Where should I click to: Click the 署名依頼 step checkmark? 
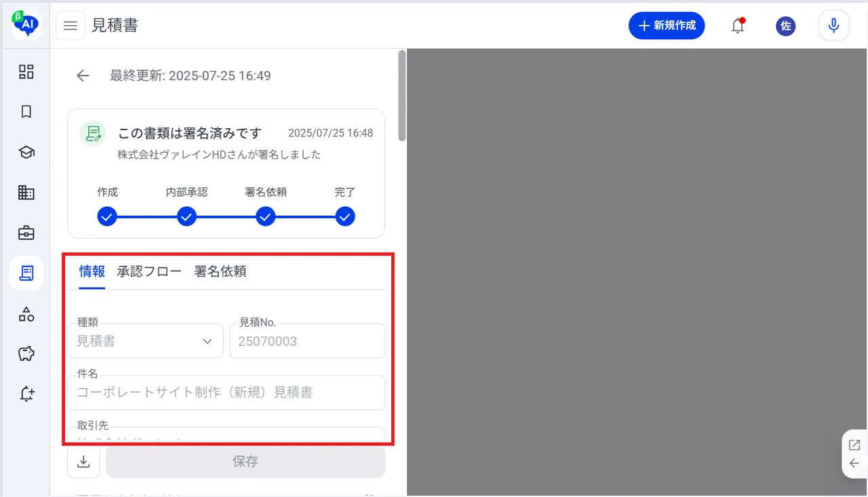click(x=266, y=217)
